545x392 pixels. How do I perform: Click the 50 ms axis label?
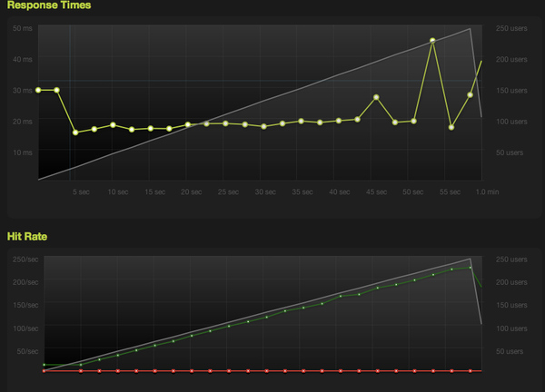23,28
